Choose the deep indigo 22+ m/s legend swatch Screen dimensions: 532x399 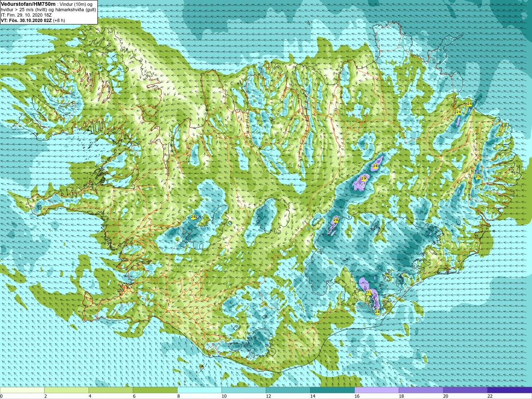point(510,390)
